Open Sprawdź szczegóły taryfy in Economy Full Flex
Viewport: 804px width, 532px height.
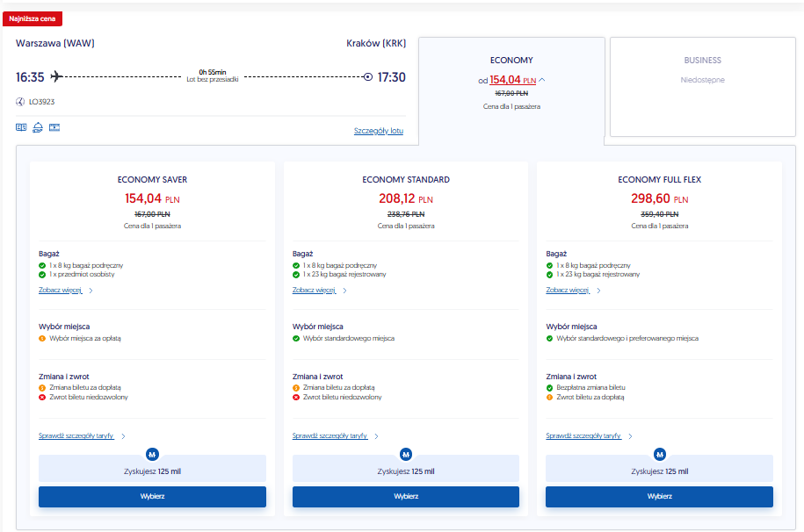coord(583,435)
